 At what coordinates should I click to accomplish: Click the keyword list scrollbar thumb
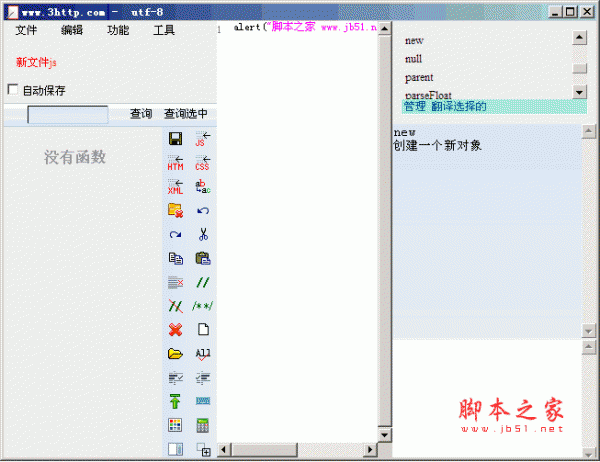(x=579, y=68)
